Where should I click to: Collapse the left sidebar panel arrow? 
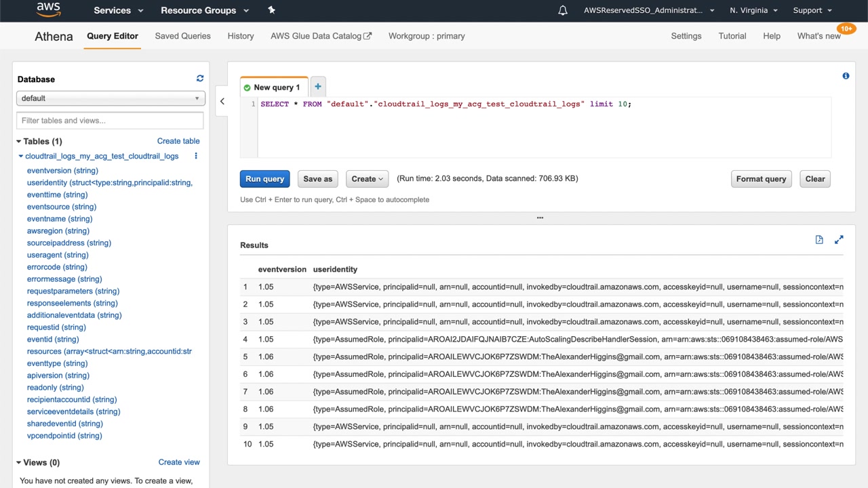coord(222,102)
